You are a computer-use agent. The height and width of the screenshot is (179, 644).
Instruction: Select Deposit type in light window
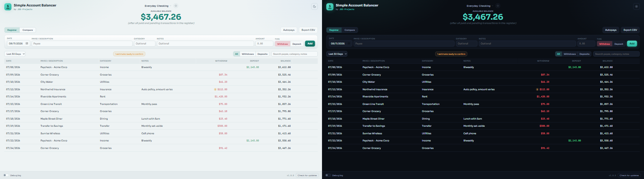tap(297, 44)
